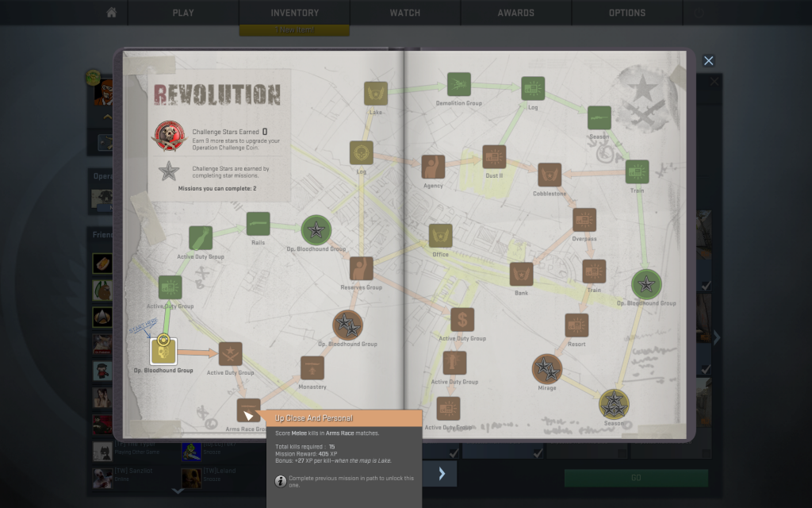Screen dimensions: 812x508
Task: Click the Cobblestone mission icon
Action: click(x=549, y=175)
